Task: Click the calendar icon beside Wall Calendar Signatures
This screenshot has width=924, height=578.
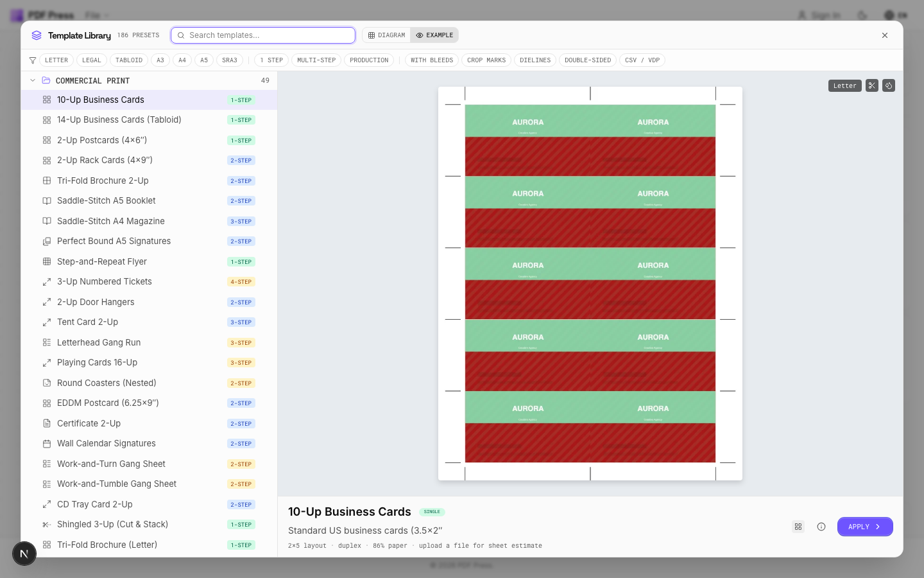Action: click(x=47, y=444)
